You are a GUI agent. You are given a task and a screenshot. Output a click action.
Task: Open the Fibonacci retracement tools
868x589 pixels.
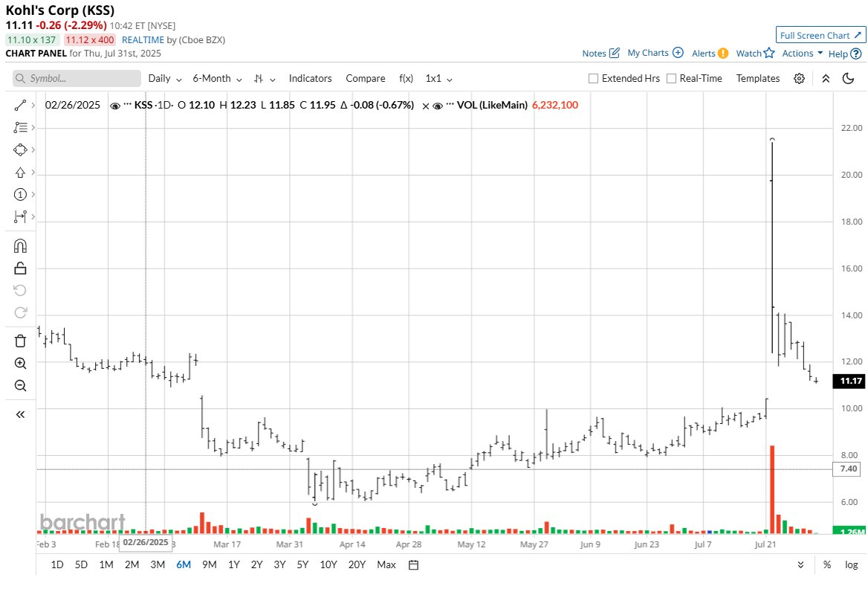point(20,127)
